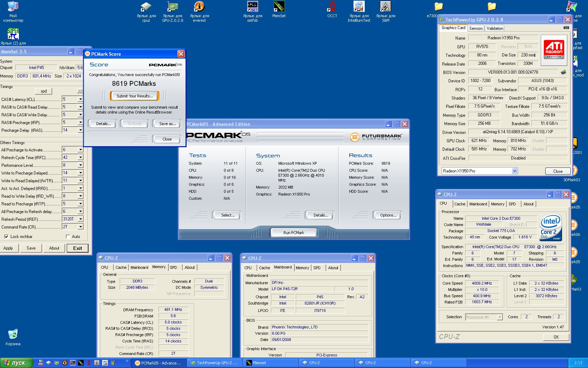This screenshot has width=588, height=368.
Task: Open the S&M shortcut desktop icon
Action: point(385,11)
